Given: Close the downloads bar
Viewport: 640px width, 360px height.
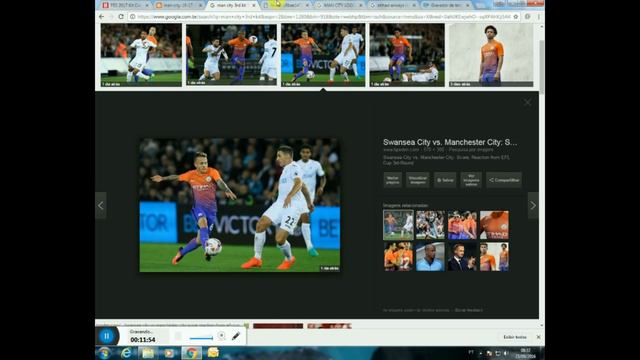Looking at the screenshot, I should (538, 337).
